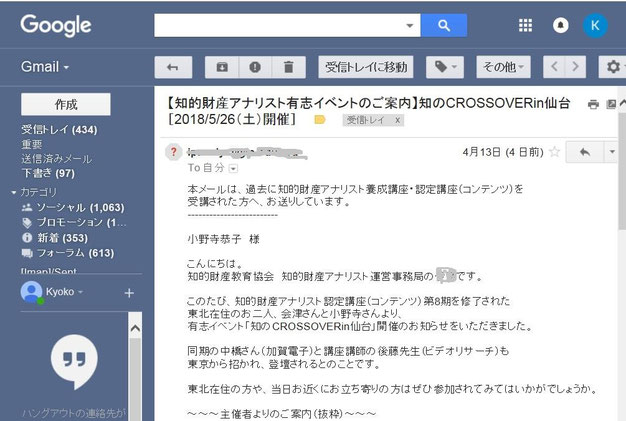Archive this email
This screenshot has height=421, width=626.
click(222, 67)
